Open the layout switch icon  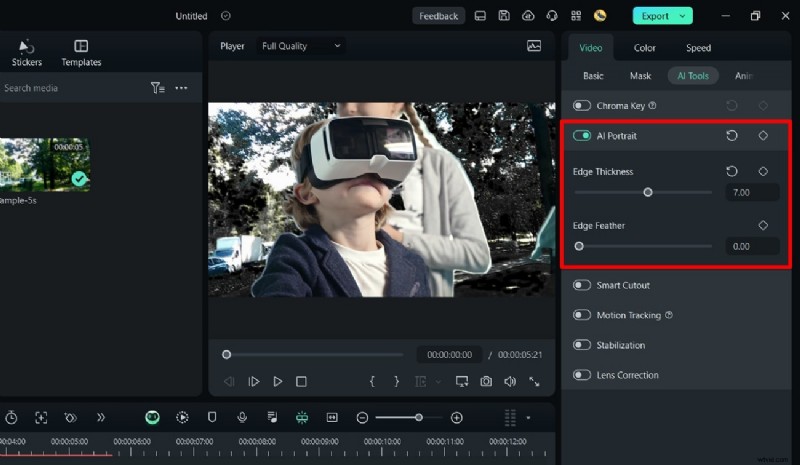point(480,16)
